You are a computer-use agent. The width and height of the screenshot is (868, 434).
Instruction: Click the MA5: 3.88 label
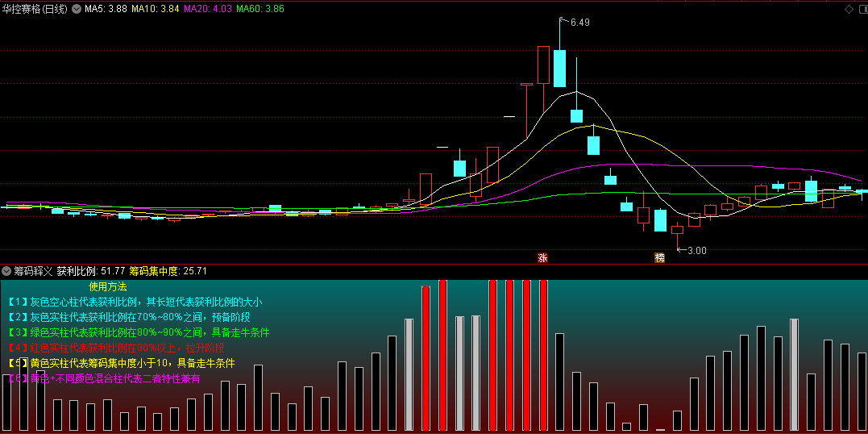(x=106, y=10)
